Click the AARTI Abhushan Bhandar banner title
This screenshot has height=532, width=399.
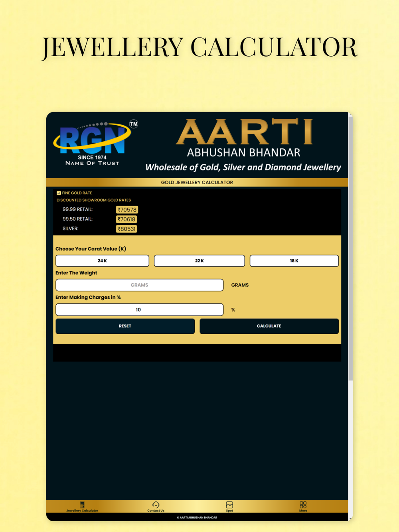[244, 138]
